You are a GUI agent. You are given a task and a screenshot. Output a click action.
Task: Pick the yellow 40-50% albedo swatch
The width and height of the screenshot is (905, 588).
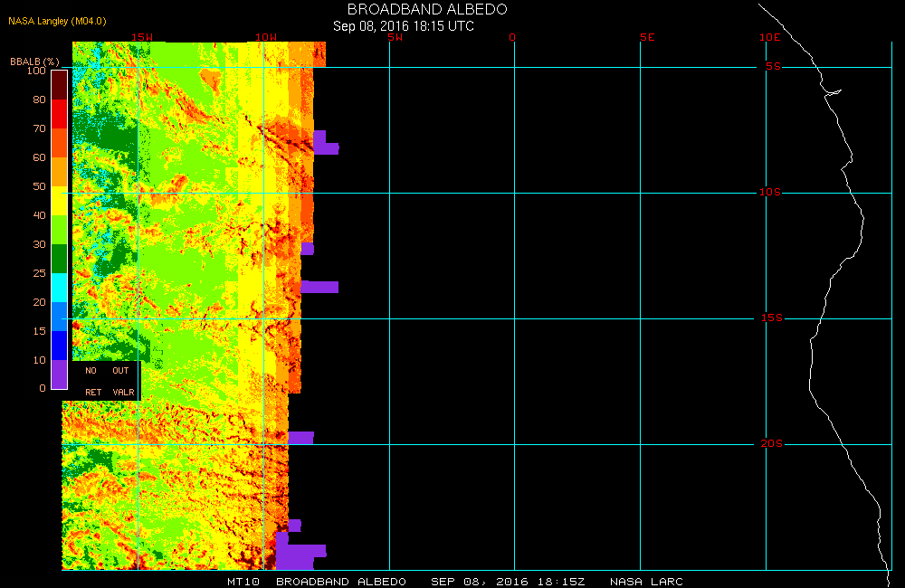[x=58, y=201]
